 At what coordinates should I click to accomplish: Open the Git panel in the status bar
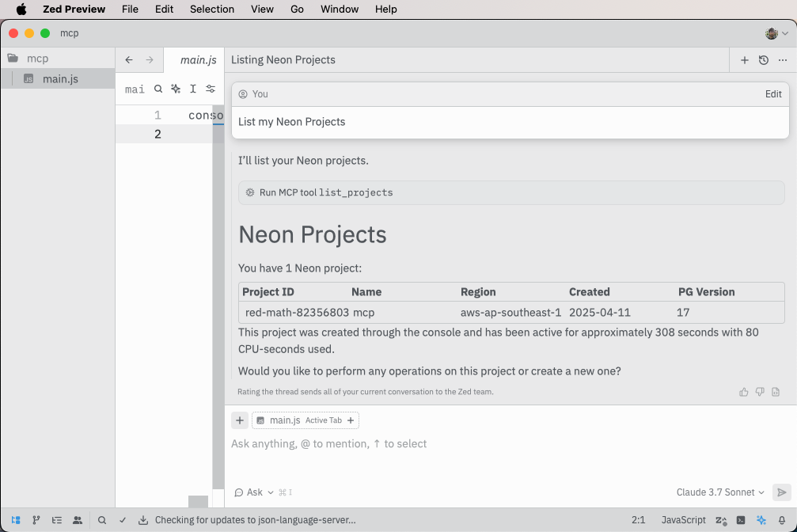tap(35, 520)
